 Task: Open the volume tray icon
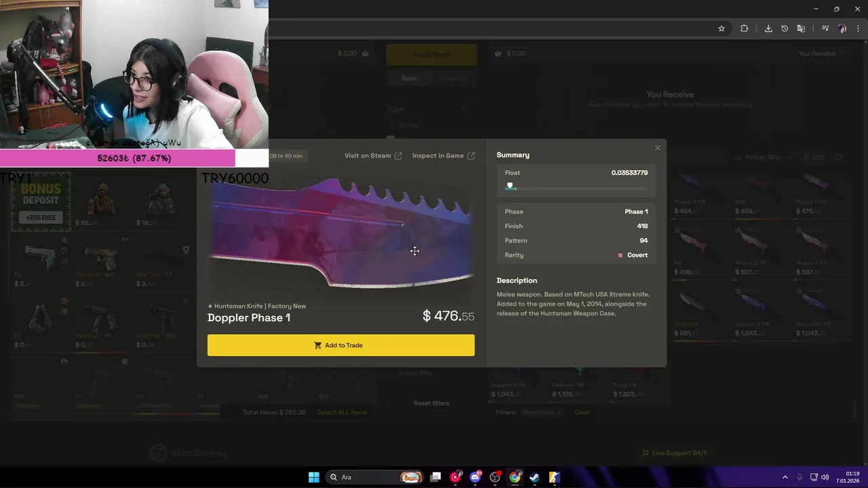825,477
